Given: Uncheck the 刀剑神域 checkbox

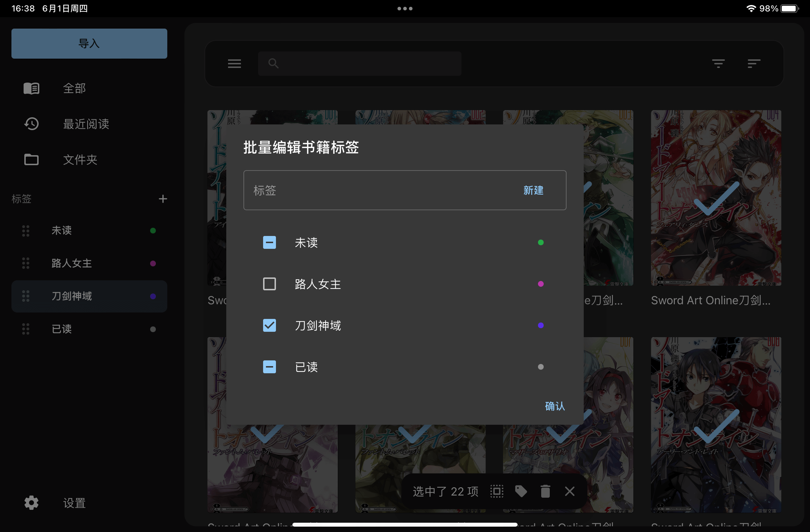Looking at the screenshot, I should tap(269, 325).
